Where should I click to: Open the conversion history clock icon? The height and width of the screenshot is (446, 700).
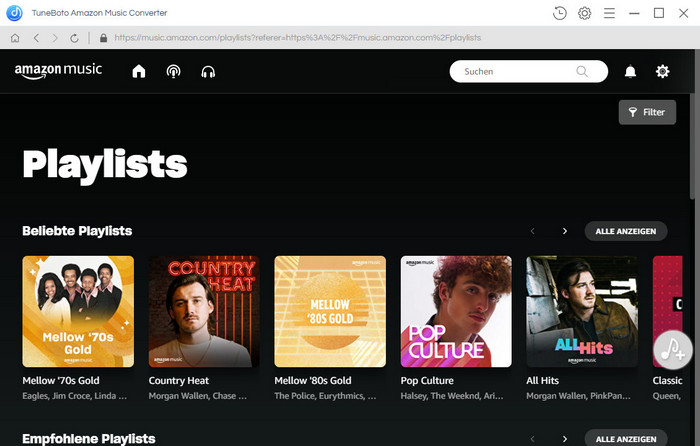point(559,13)
